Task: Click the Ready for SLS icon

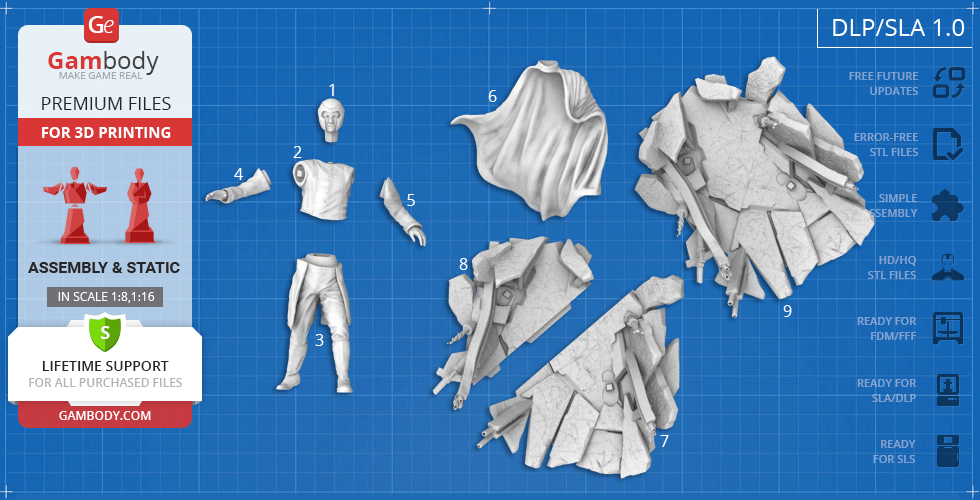Action: point(947,451)
